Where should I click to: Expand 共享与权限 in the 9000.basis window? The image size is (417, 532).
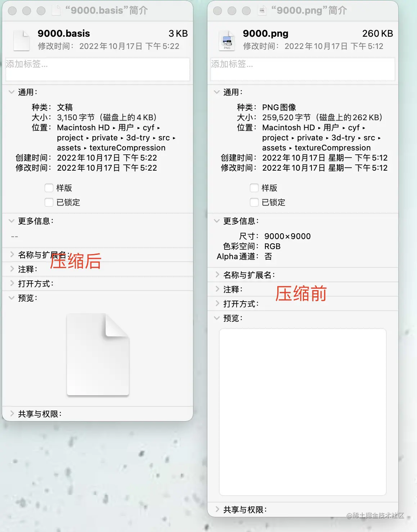[x=11, y=413]
